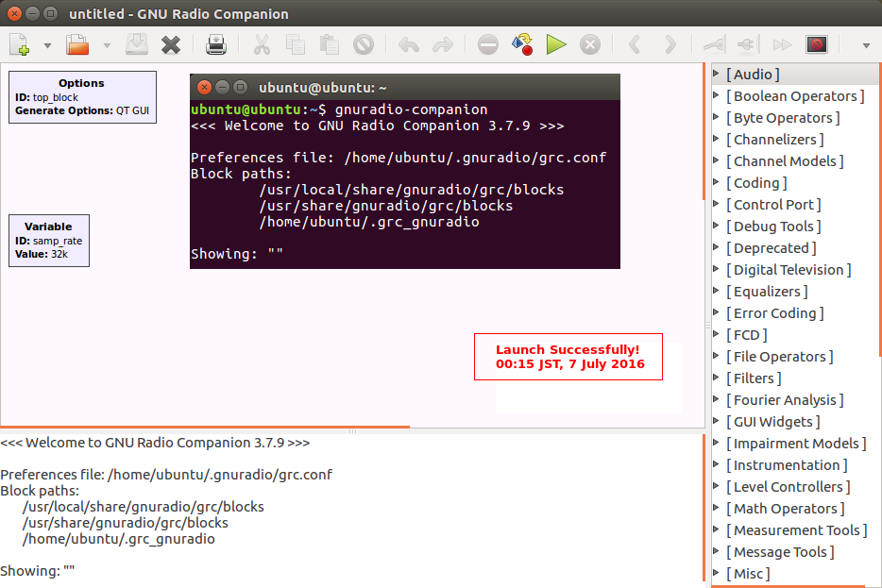The height and width of the screenshot is (588, 882).
Task: Generate the flow graph with the shapes icon
Action: point(522,44)
